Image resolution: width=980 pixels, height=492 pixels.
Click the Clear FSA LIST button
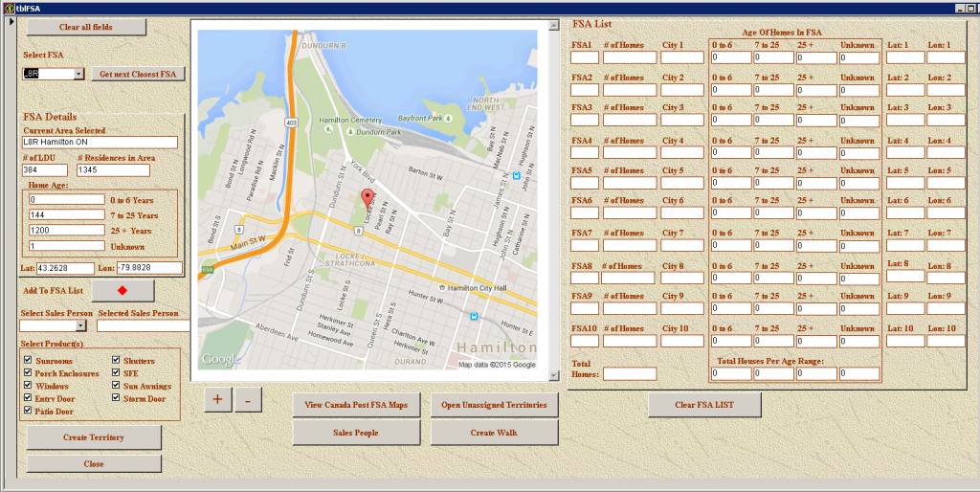704,405
